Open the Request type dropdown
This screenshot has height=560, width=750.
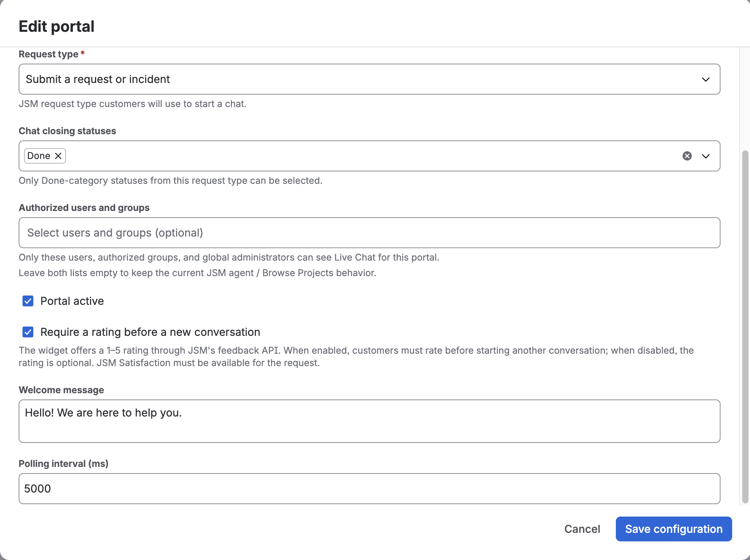(369, 79)
